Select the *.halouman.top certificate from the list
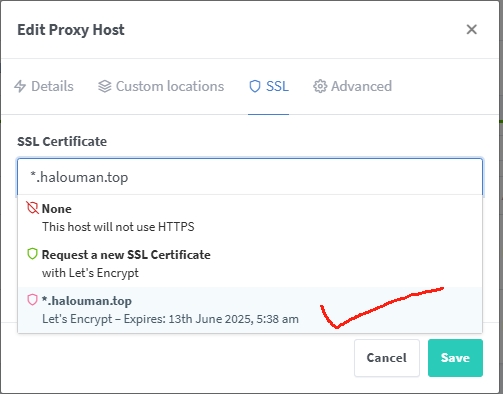This screenshot has height=394, width=503. pos(250,310)
